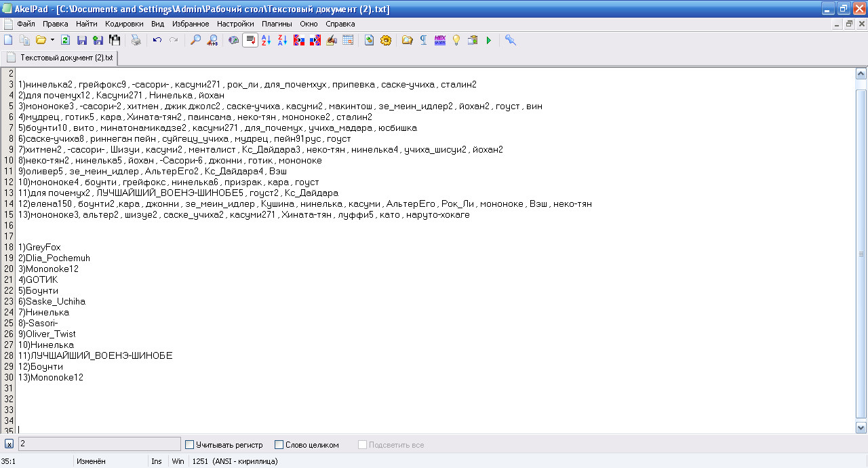Screen dimensions: 868x468
Task: Toggle word wrap toolbar button
Action: click(250, 41)
